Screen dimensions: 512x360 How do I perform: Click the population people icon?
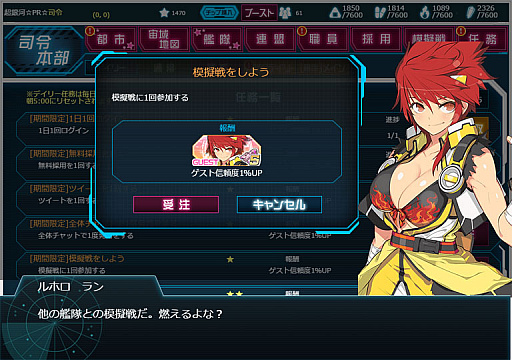tap(285, 13)
